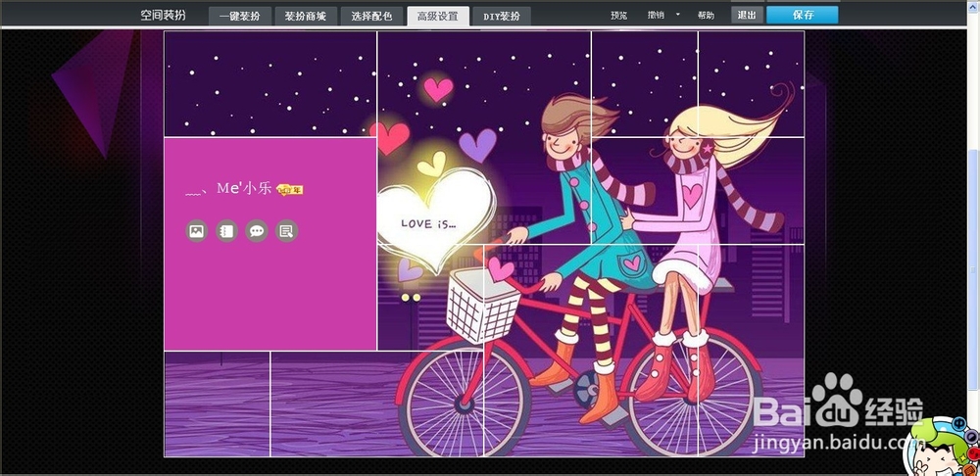
Task: Click the blue 保存 save button
Action: pos(803,15)
